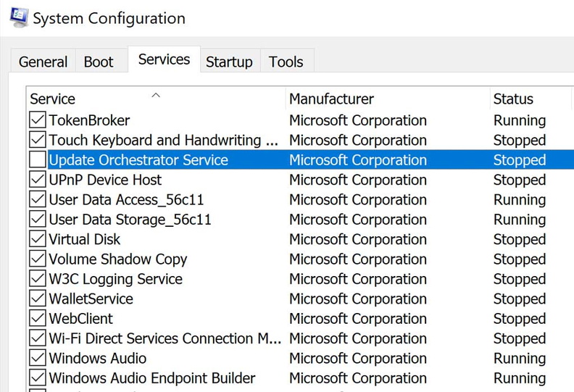The width and height of the screenshot is (574, 392).
Task: Click Stopped status of Volume Shadow Copy
Action: point(520,259)
